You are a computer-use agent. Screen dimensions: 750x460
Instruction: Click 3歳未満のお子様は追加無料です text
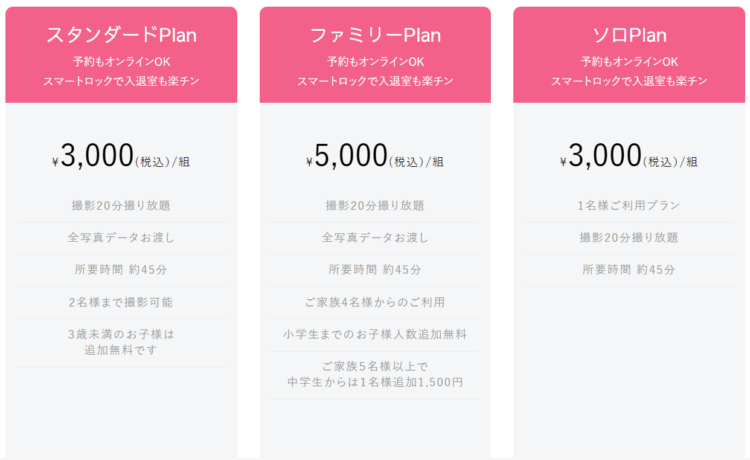[x=121, y=342]
